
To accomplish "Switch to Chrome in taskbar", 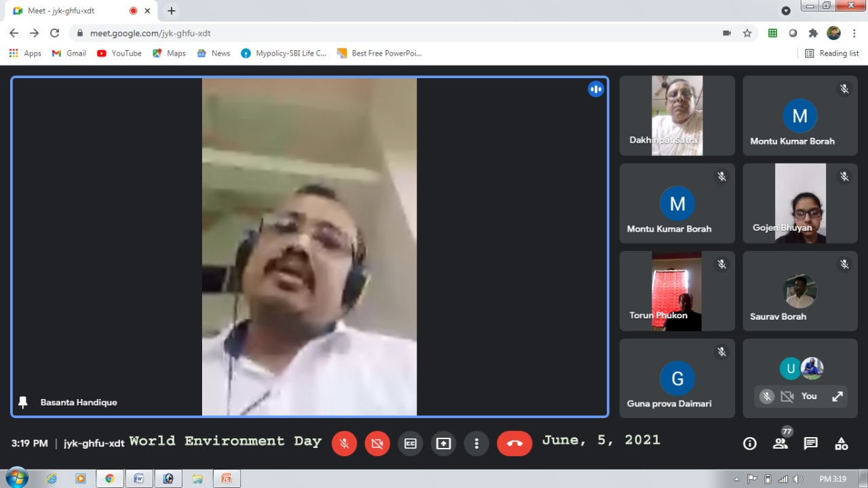I will [110, 478].
